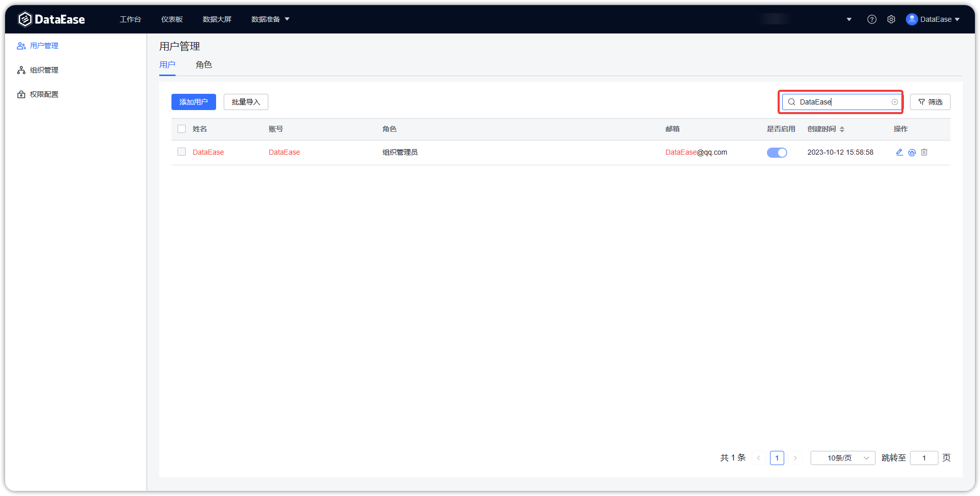This screenshot has width=980, height=496.
Task: Tick the checkbox for the DataEase row
Action: [182, 152]
